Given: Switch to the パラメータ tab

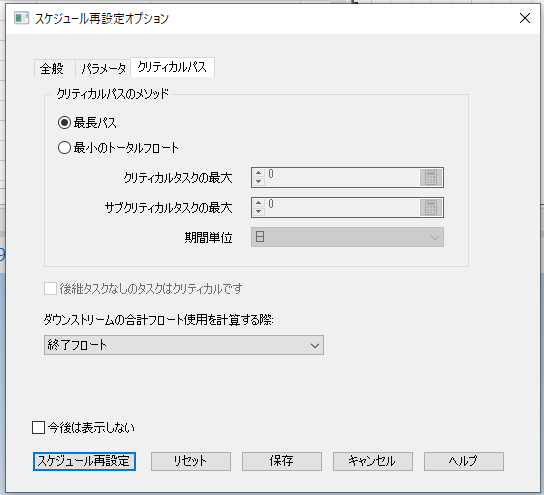Looking at the screenshot, I should (103, 68).
